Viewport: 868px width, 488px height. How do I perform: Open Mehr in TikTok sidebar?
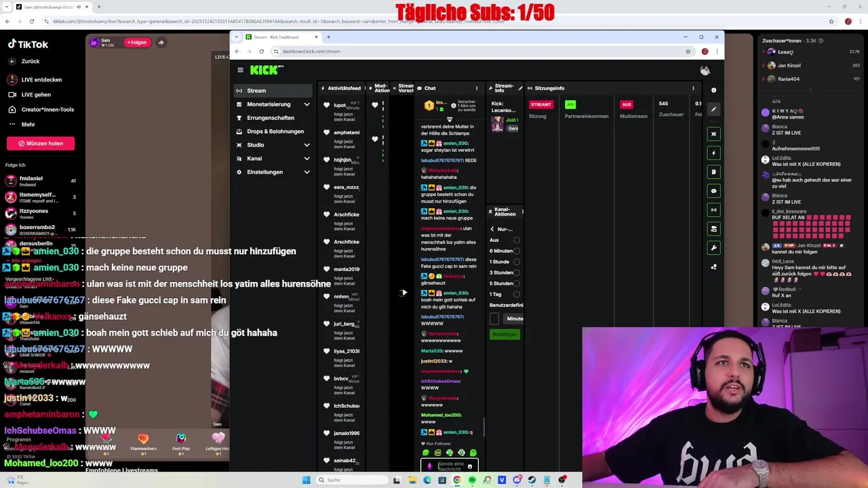tap(22, 124)
